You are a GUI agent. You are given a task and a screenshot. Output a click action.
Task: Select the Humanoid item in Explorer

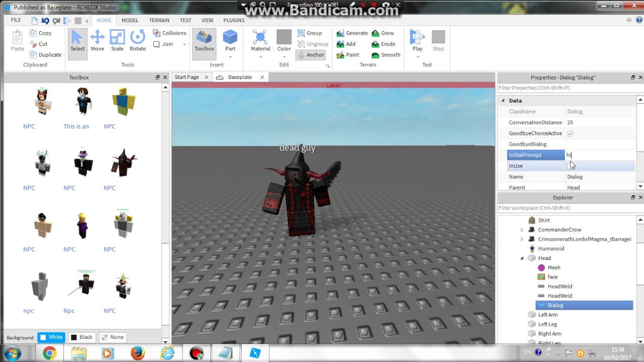(551, 248)
